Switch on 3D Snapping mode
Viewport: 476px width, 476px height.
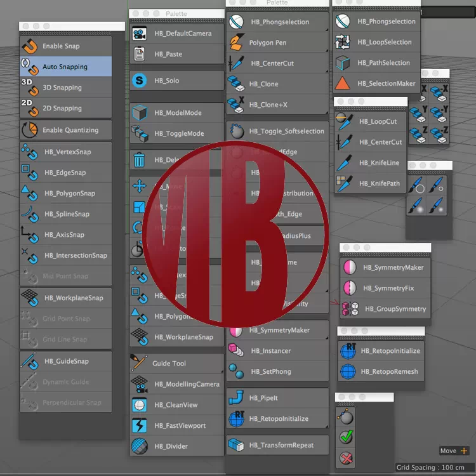click(65, 88)
